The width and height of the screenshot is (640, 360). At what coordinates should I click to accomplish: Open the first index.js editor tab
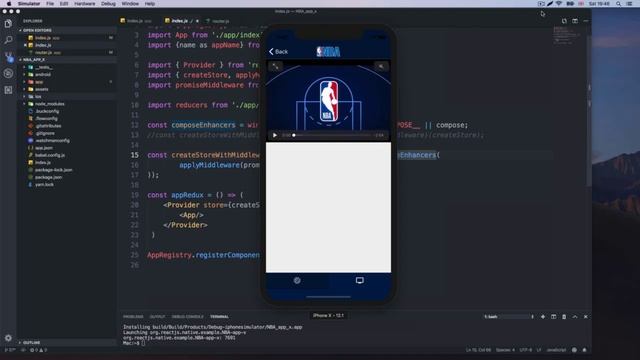pos(136,21)
